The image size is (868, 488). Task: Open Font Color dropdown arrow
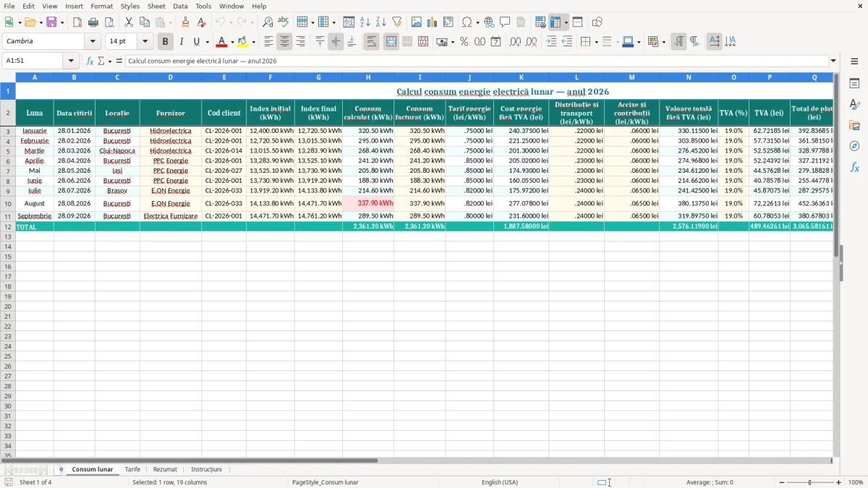tap(232, 42)
